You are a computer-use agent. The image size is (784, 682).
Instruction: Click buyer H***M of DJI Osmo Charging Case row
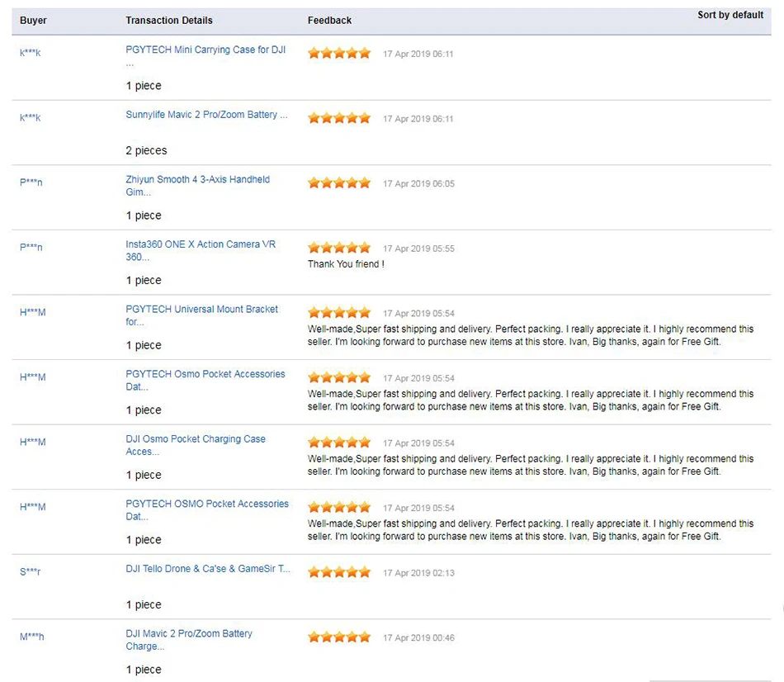tap(32, 442)
